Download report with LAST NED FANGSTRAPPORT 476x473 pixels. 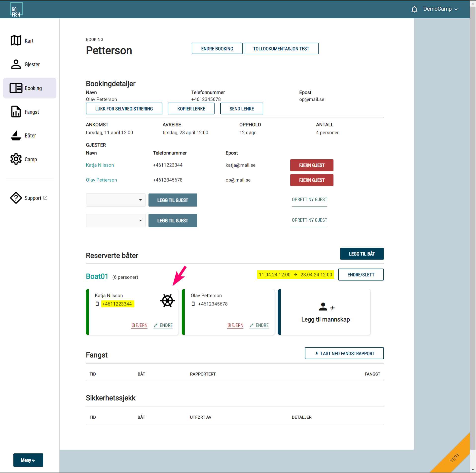[x=344, y=353]
